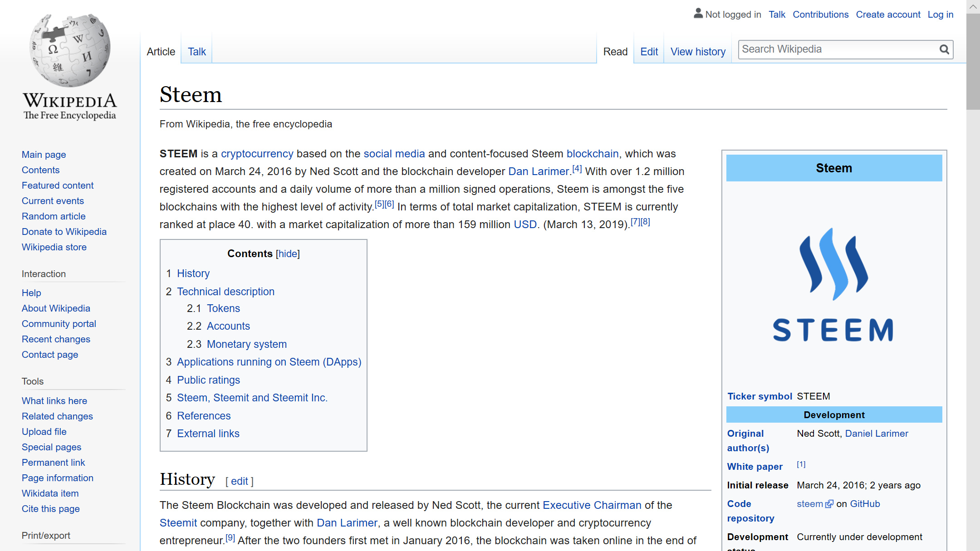
Task: Open Featured content link
Action: coord(58,185)
